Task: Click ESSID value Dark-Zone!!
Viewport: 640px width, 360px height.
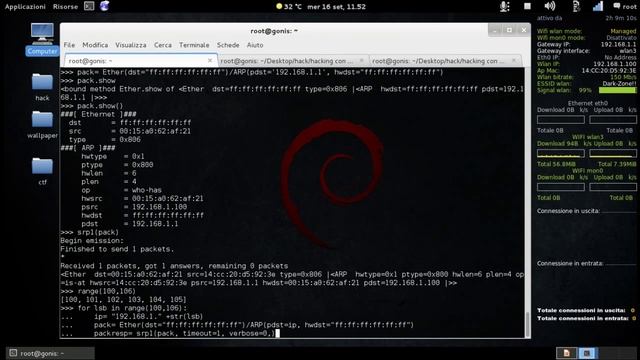Action: coord(619,83)
